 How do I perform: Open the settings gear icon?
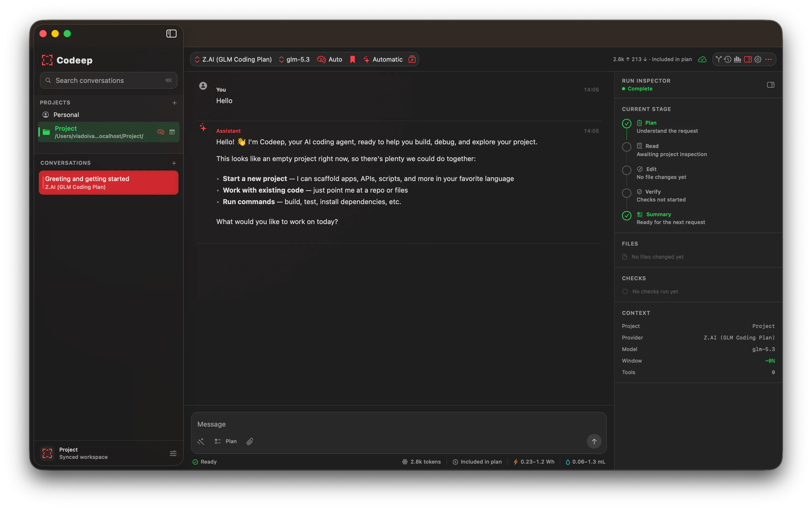tap(758, 60)
